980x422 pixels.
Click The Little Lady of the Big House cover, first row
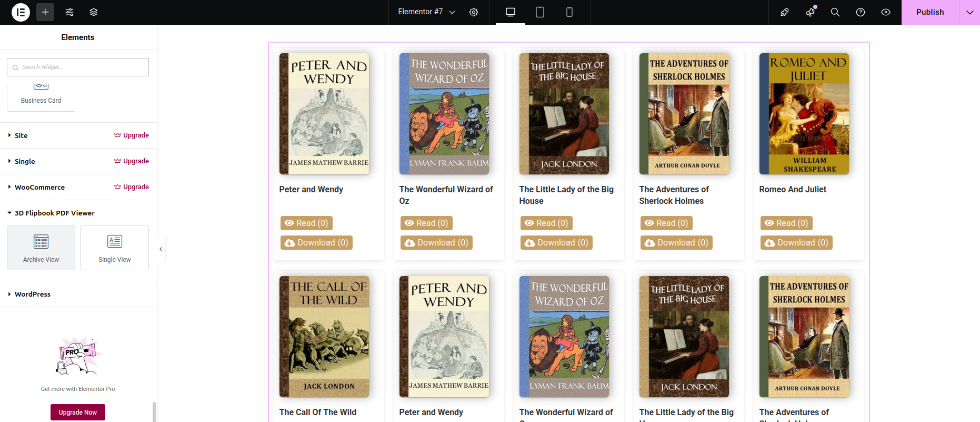[564, 114]
